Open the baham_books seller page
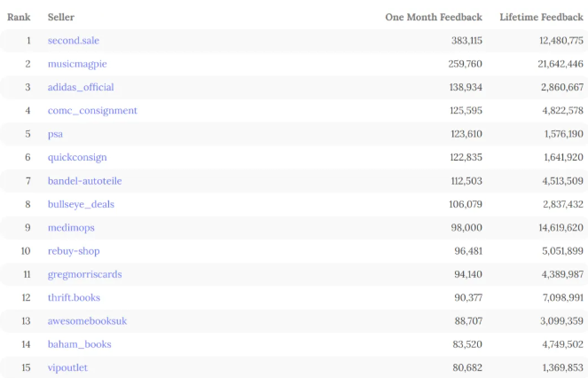This screenshot has height=378, width=588. [x=80, y=344]
